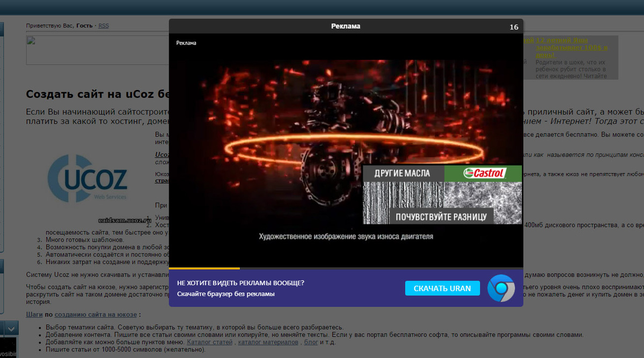Open the созданию сайта на юкозе link

[x=96, y=315]
